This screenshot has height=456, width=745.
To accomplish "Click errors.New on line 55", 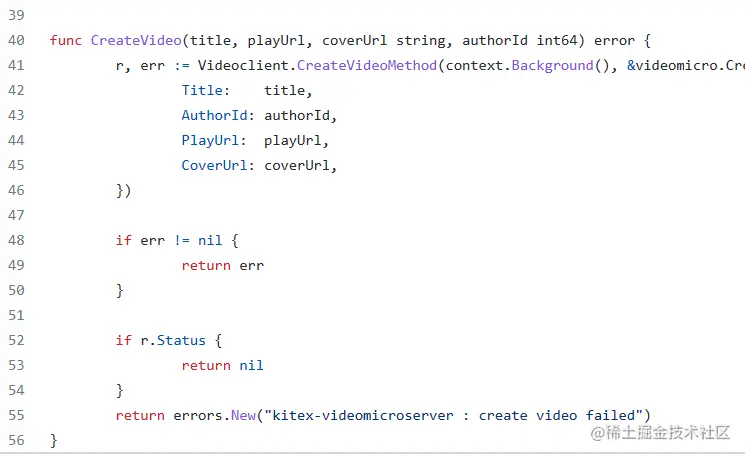I will pyautogui.click(x=214, y=416).
